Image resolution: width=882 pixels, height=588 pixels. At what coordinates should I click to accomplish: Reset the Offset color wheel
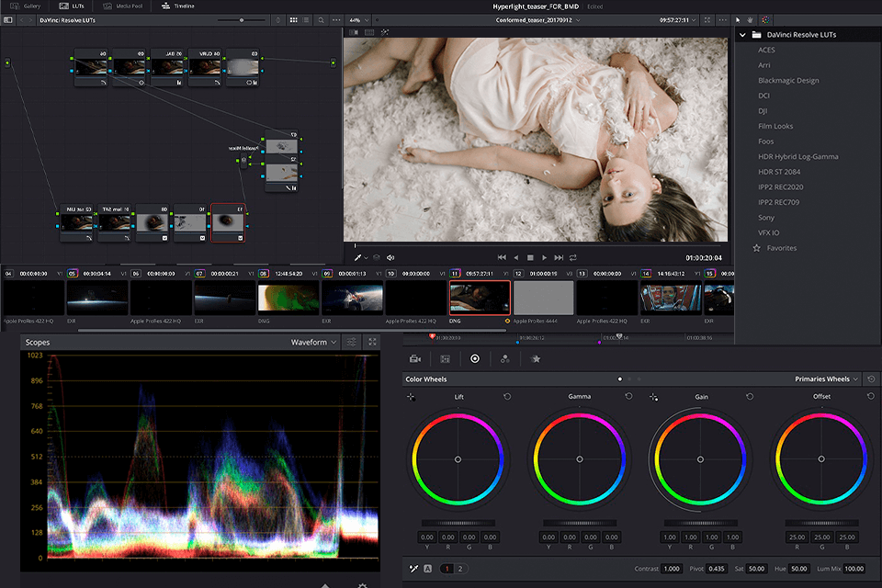(x=871, y=396)
